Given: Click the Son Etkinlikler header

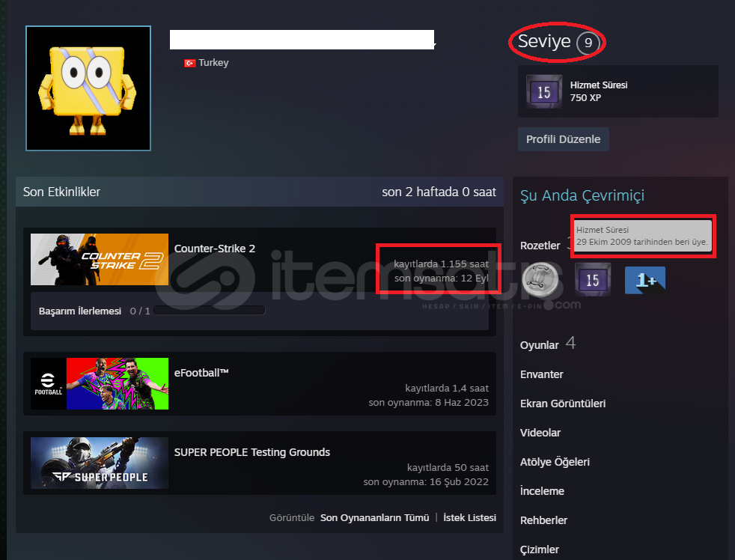Looking at the screenshot, I should (62, 192).
